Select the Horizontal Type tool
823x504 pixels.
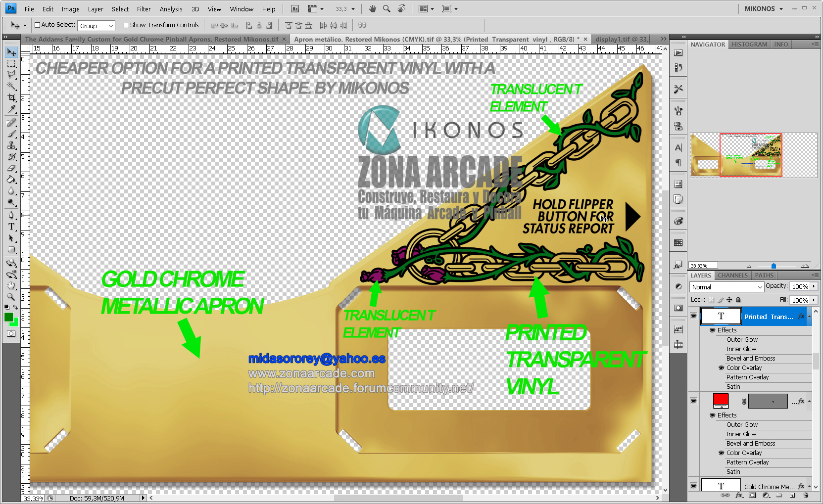point(11,227)
